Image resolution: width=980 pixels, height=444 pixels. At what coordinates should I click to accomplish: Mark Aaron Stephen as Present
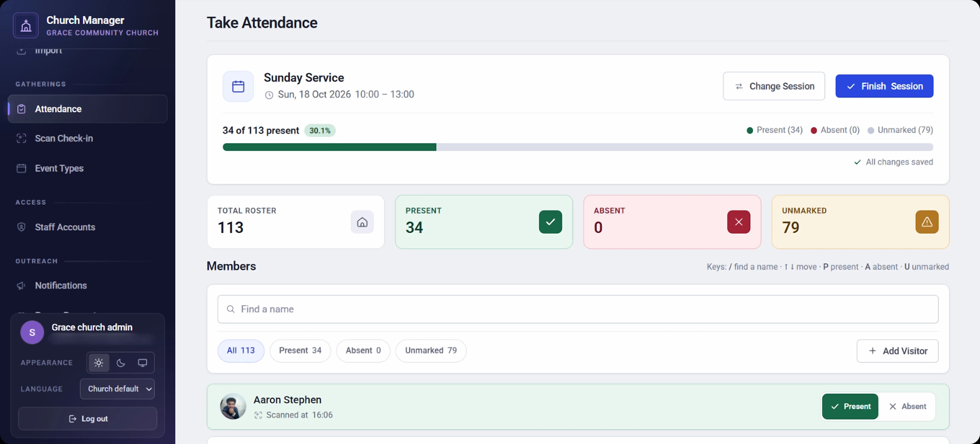pyautogui.click(x=850, y=407)
